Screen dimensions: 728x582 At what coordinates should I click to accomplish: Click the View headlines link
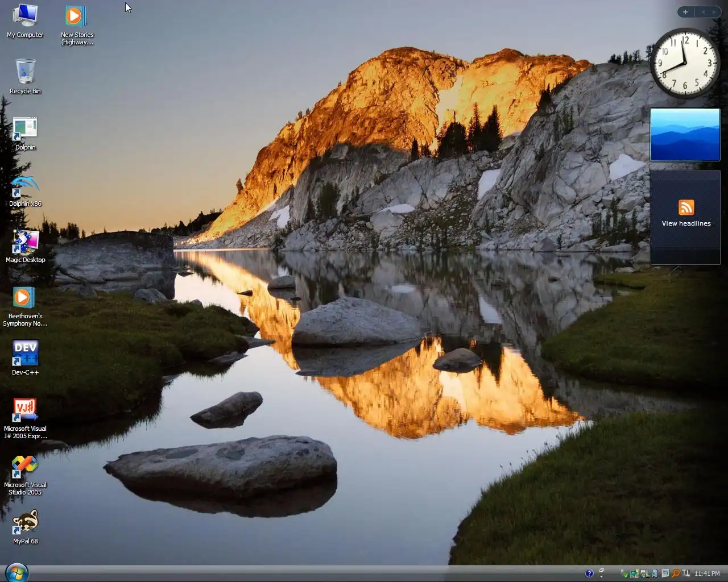tap(686, 223)
